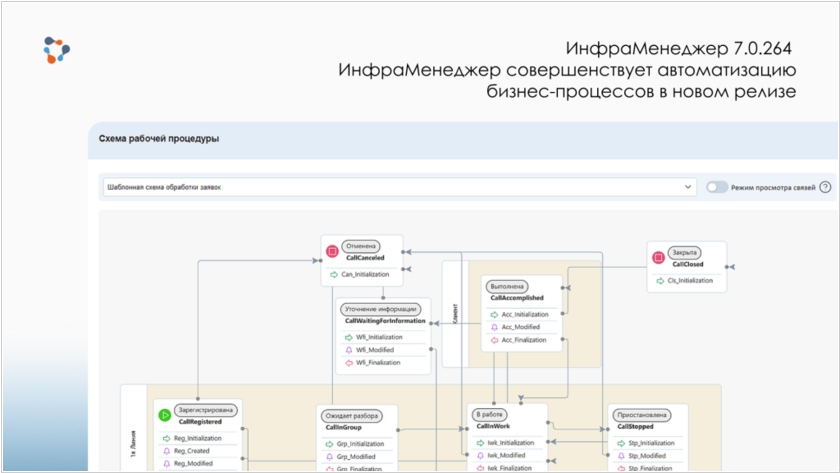Select the Отменена state label
The image size is (840, 473).
tap(360, 245)
